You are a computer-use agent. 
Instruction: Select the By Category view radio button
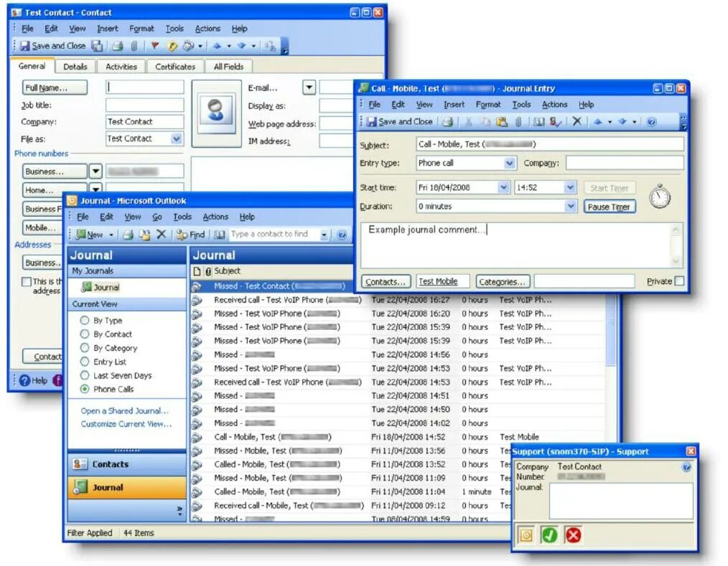(85, 347)
